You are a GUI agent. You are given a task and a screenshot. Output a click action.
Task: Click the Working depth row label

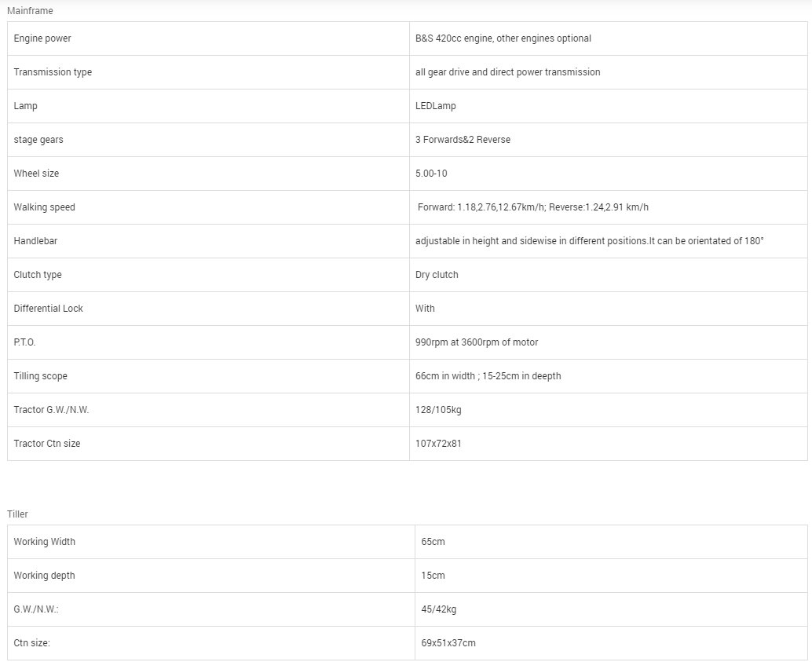point(45,576)
